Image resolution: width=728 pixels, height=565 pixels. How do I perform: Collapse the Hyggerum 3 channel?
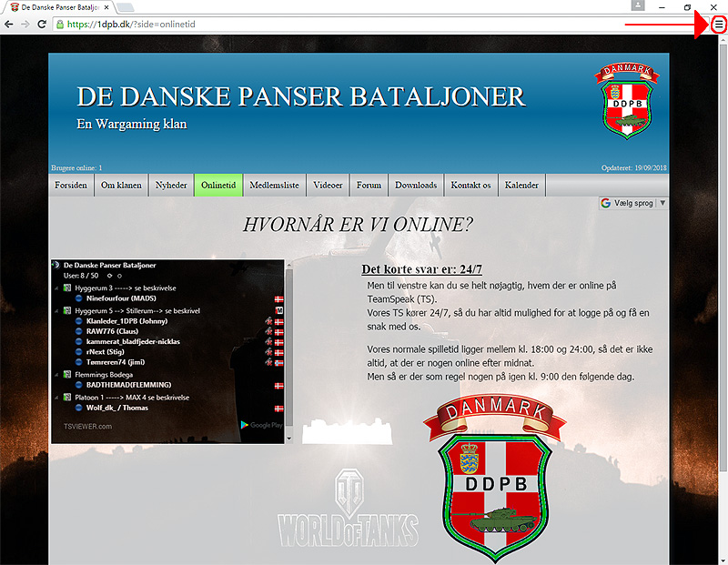pos(56,288)
